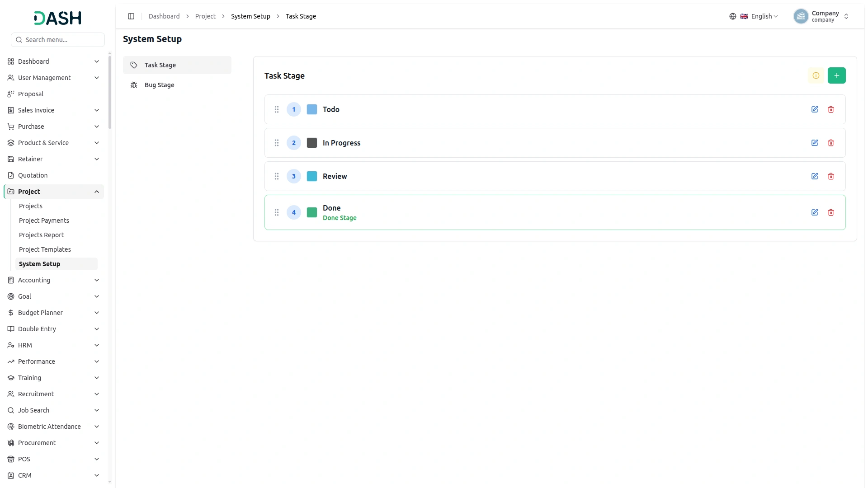The image size is (868, 488).
Task: Click the Review drag handle
Action: 277,176
